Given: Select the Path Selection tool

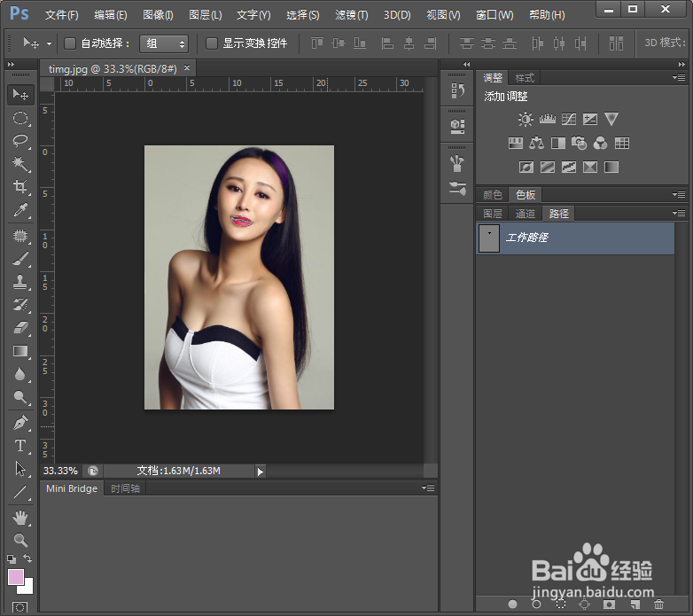Looking at the screenshot, I should [20, 469].
